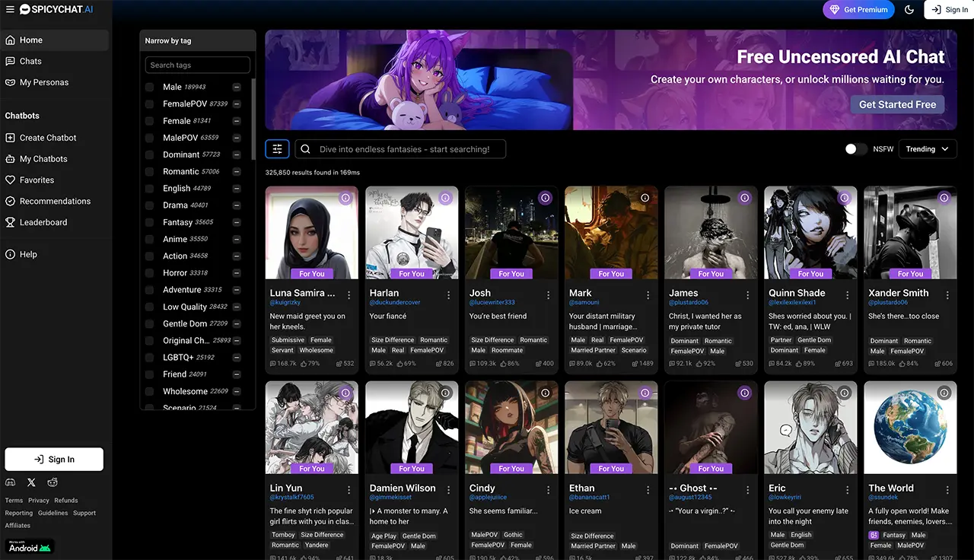Open the filter settings icon button
Image resolution: width=974 pixels, height=560 pixels.
(x=277, y=149)
